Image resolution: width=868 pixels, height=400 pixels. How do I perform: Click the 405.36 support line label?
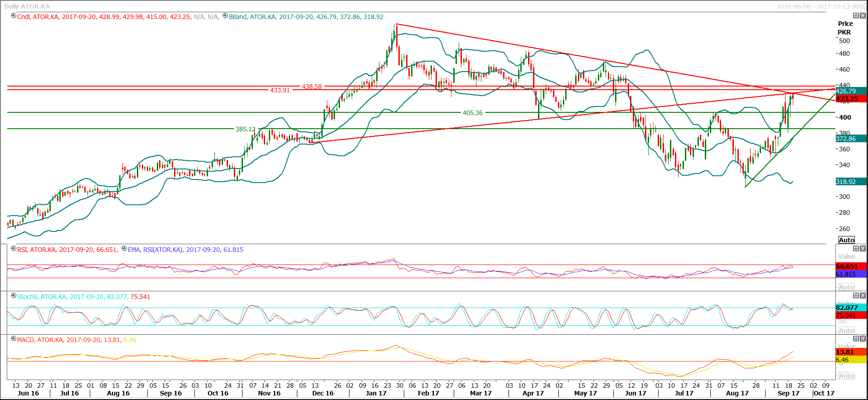[473, 113]
